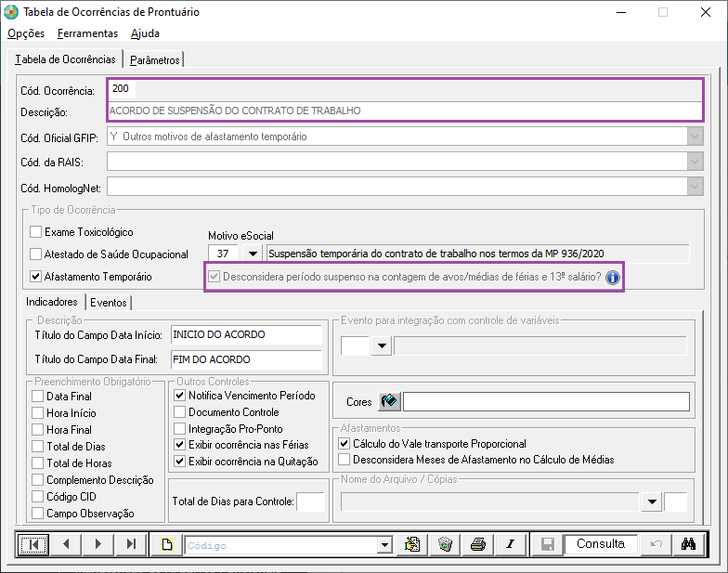
Task: Select Tabela de Ocorrências tab
Action: click(x=65, y=59)
